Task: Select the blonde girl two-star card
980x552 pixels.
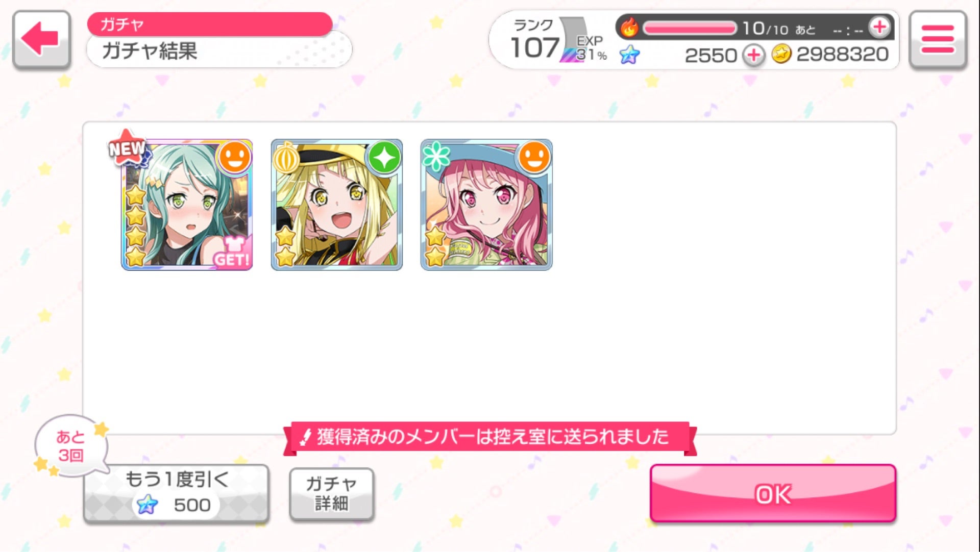Action: click(337, 205)
